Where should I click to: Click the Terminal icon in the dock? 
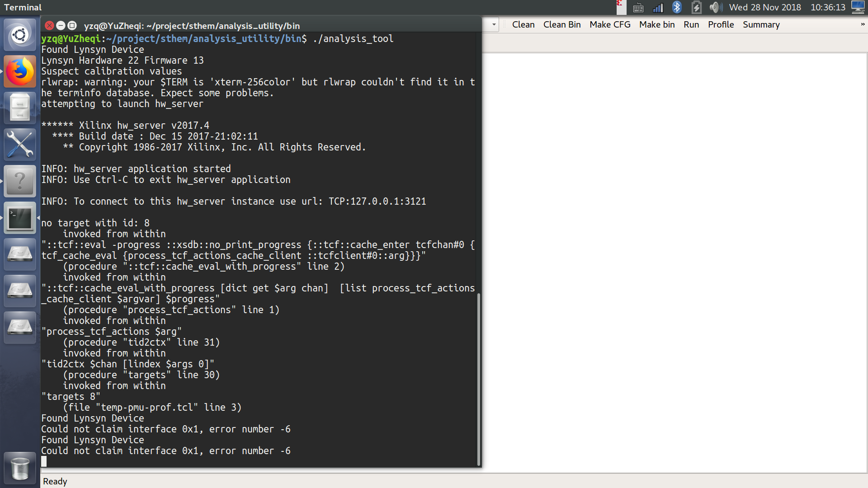coord(20,218)
